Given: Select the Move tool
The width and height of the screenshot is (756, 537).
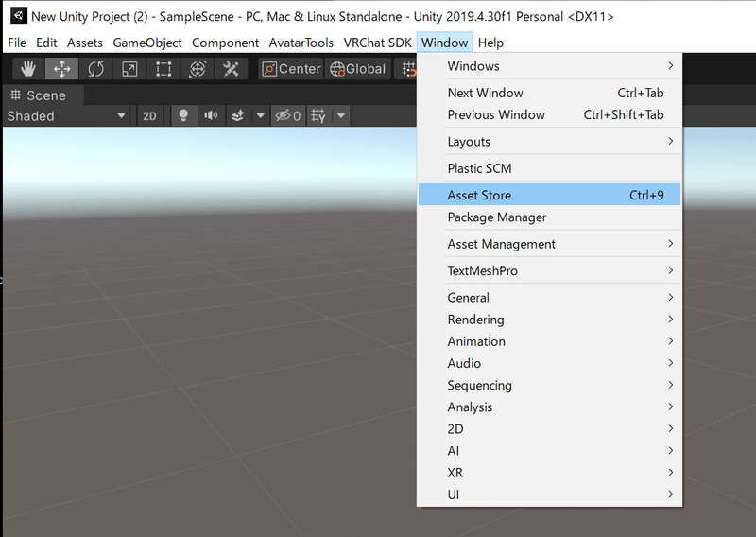Looking at the screenshot, I should tap(61, 69).
